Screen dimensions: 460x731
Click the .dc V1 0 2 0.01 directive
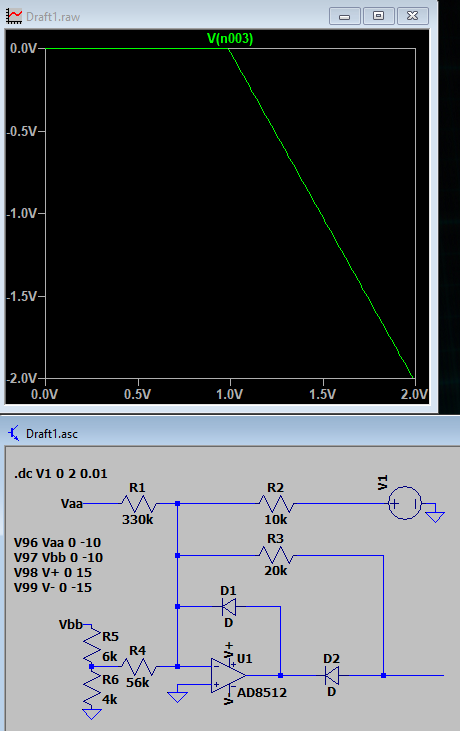coord(61,474)
